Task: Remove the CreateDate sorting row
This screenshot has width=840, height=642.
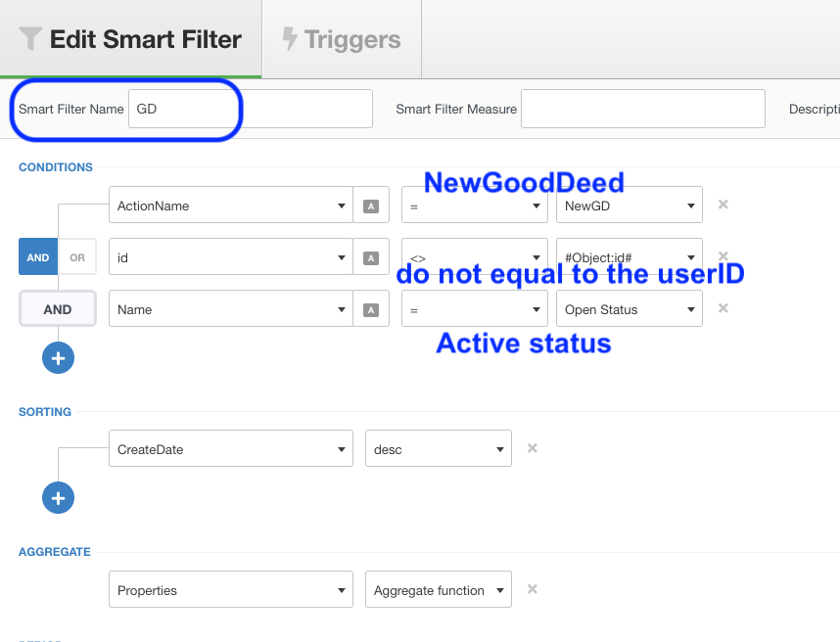Action: [532, 447]
